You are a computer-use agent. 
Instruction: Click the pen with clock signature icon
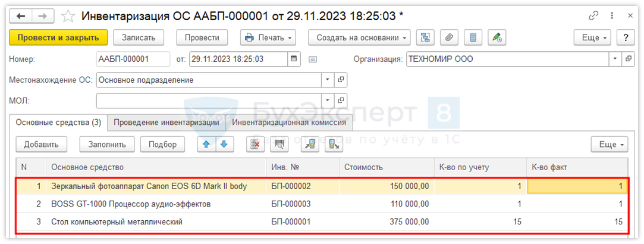click(497, 37)
